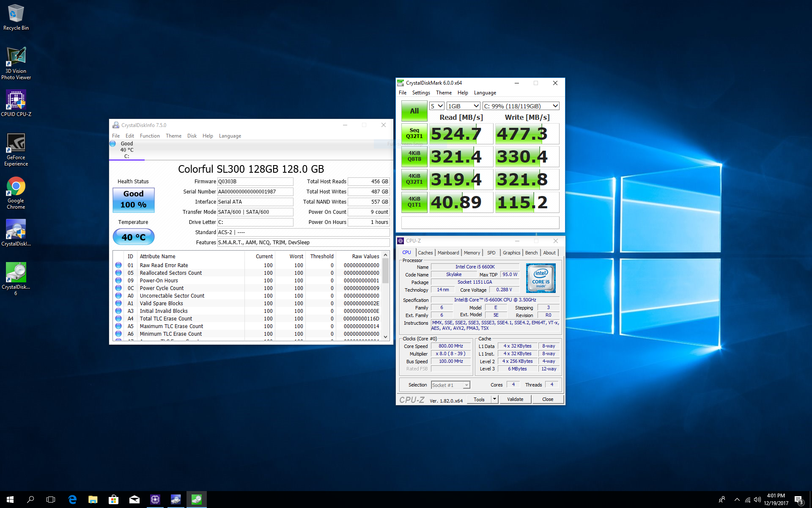Click Validate button in CPU-Z
Viewport: 812px width, 508px height.
tap(515, 399)
